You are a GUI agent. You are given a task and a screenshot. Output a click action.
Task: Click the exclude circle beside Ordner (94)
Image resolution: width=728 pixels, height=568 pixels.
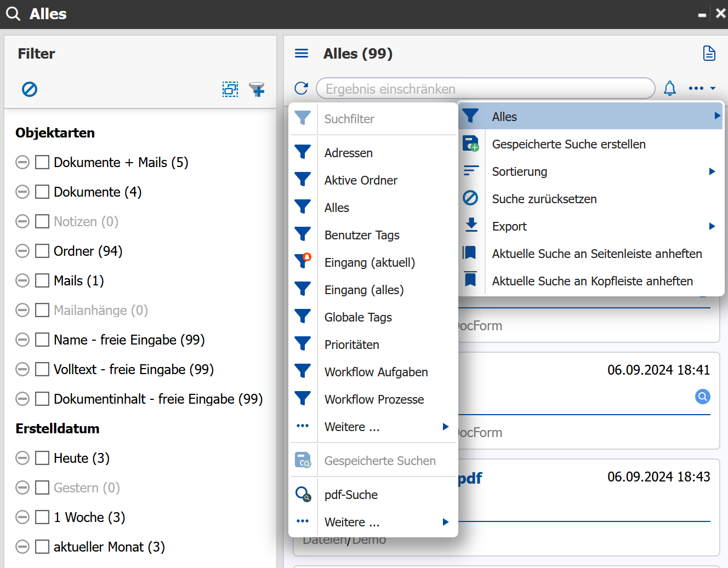[x=22, y=251]
